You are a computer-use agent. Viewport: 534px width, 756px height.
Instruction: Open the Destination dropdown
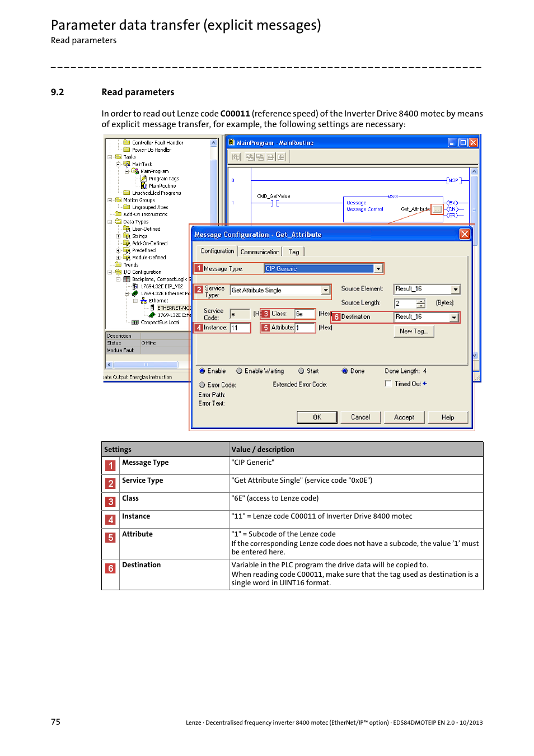tap(454, 317)
